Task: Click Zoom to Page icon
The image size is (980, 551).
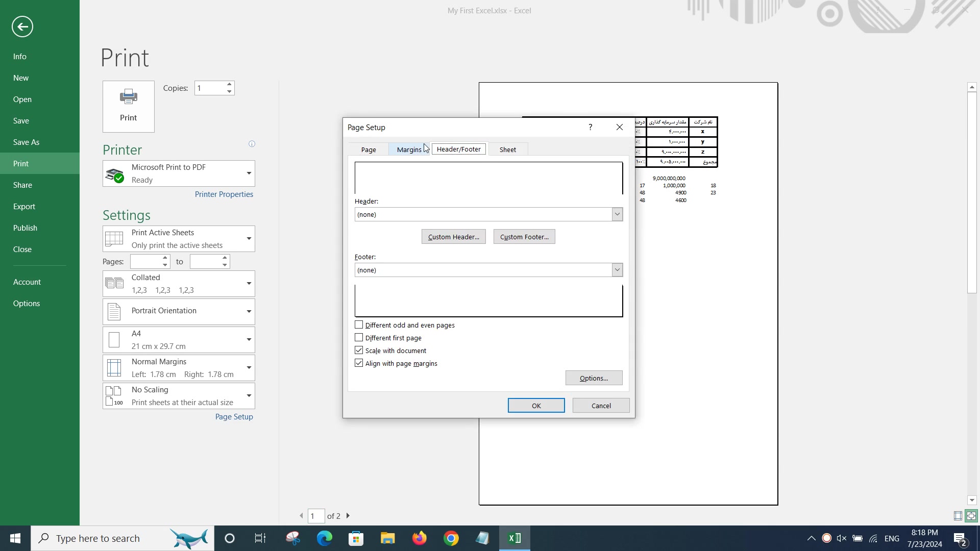Action: tap(971, 516)
